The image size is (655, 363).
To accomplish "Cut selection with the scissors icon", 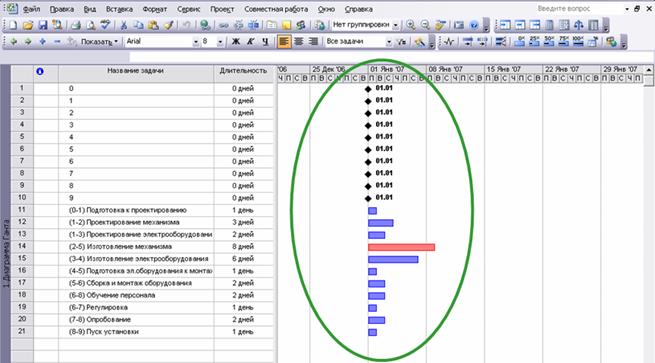I will (x=124, y=25).
